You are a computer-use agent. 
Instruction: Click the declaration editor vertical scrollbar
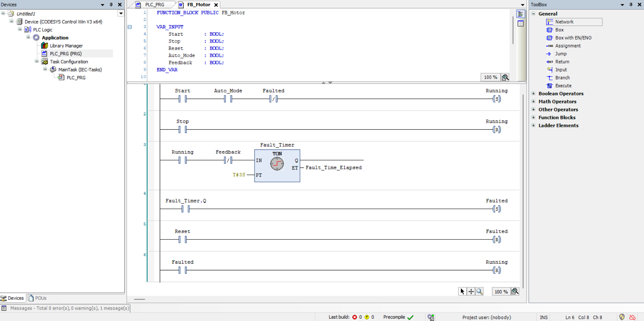coord(513,30)
